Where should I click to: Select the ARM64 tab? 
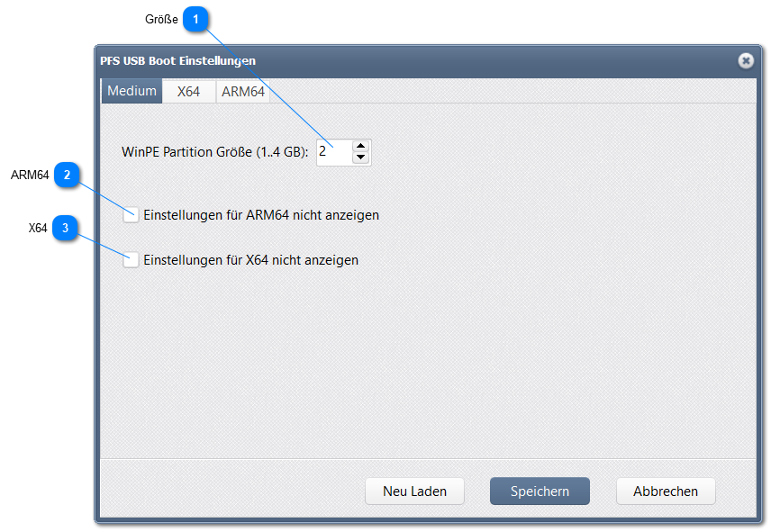click(x=243, y=91)
